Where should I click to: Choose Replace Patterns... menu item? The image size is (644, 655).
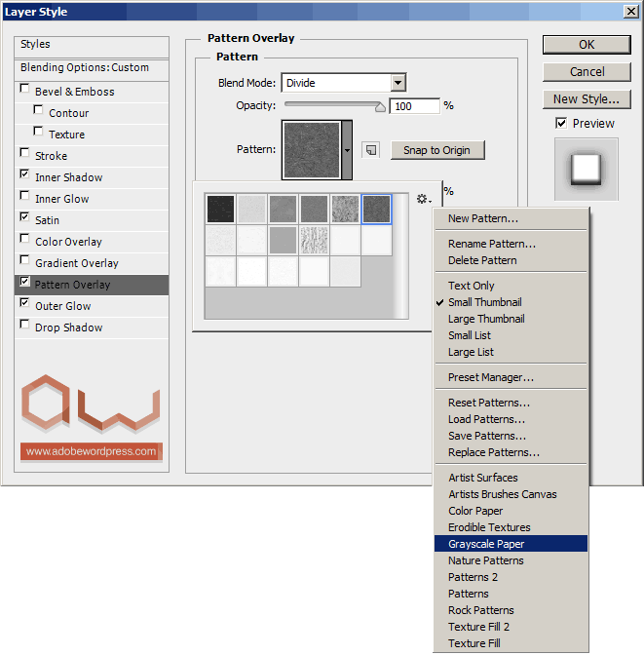[511, 452]
